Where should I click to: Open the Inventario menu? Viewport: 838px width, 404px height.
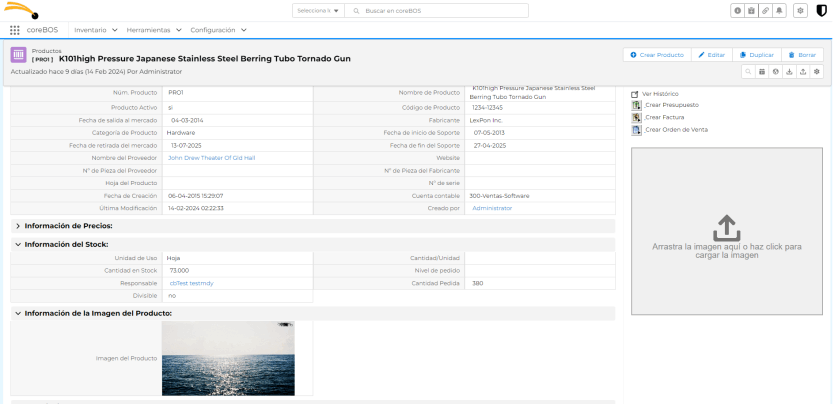coord(96,31)
